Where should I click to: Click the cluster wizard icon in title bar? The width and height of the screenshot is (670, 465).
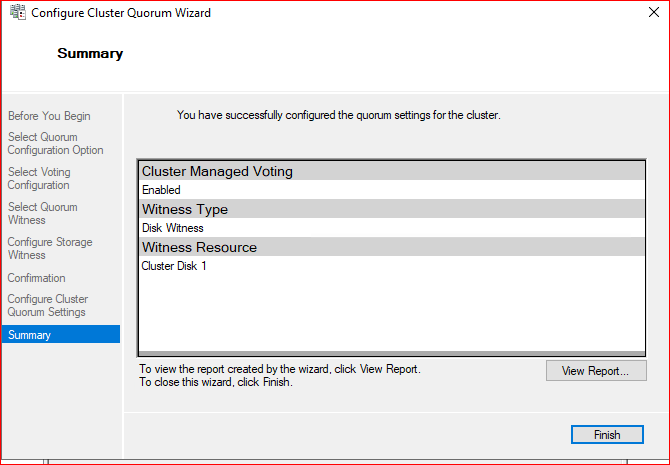pyautogui.click(x=18, y=12)
